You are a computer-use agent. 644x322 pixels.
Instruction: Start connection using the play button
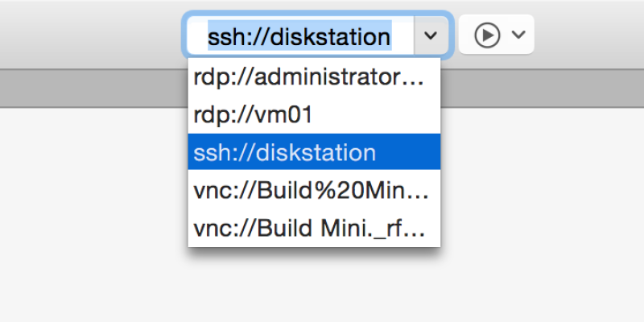(x=487, y=35)
